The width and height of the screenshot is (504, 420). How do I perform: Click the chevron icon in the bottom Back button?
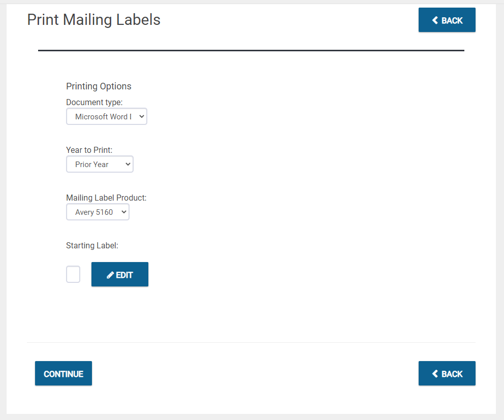click(x=435, y=374)
